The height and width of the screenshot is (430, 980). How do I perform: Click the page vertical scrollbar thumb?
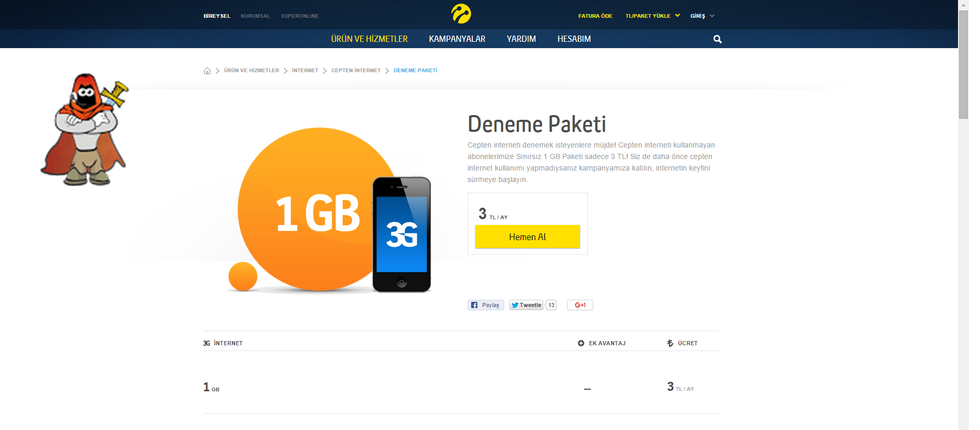click(963, 64)
